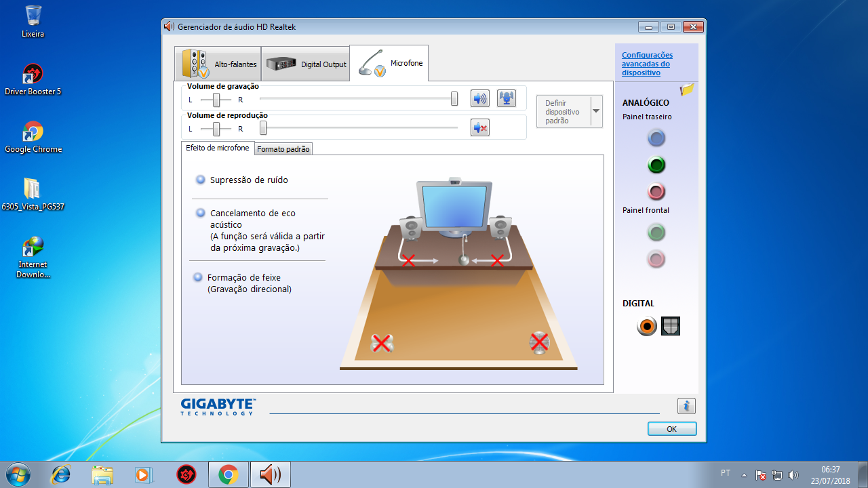Image resolution: width=868 pixels, height=488 pixels.
Task: Open Configurações avançadas do dispositivo link
Action: coord(647,64)
